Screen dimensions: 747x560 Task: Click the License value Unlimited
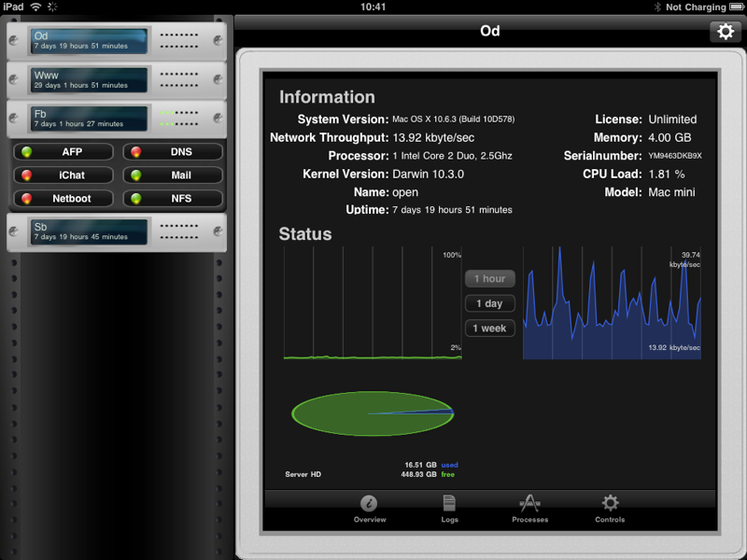tap(672, 119)
